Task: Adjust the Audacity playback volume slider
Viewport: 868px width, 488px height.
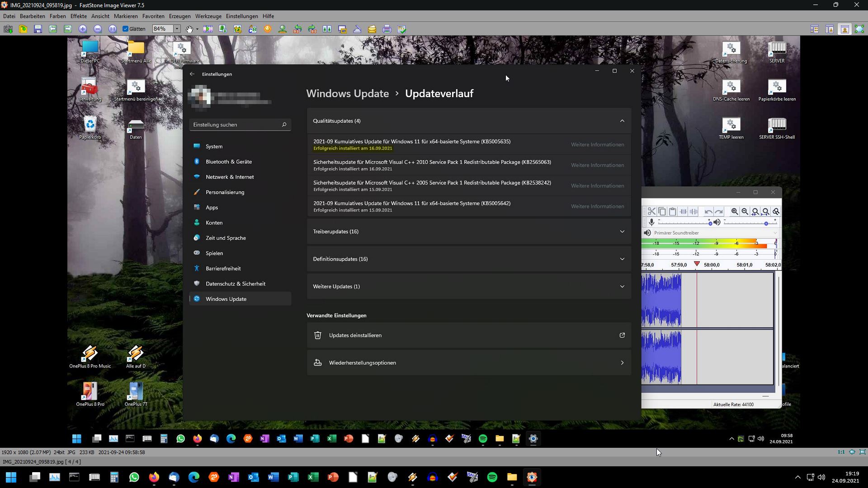Action: pyautogui.click(x=750, y=223)
